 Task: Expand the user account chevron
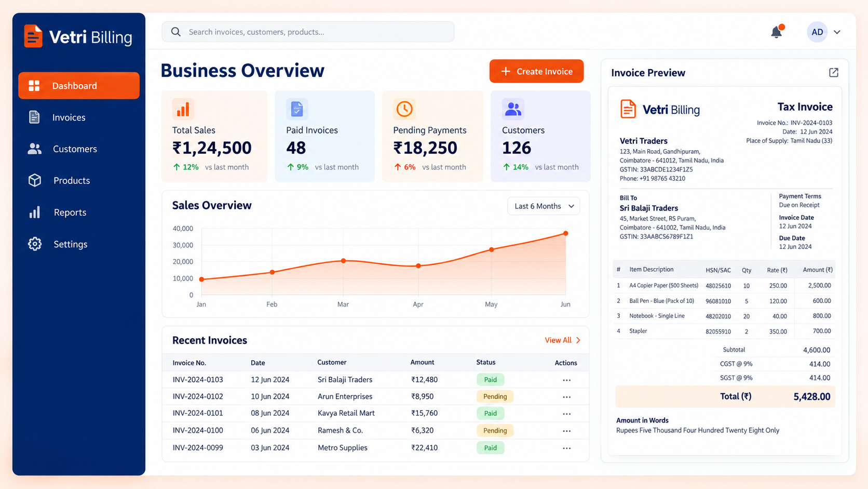tap(837, 32)
